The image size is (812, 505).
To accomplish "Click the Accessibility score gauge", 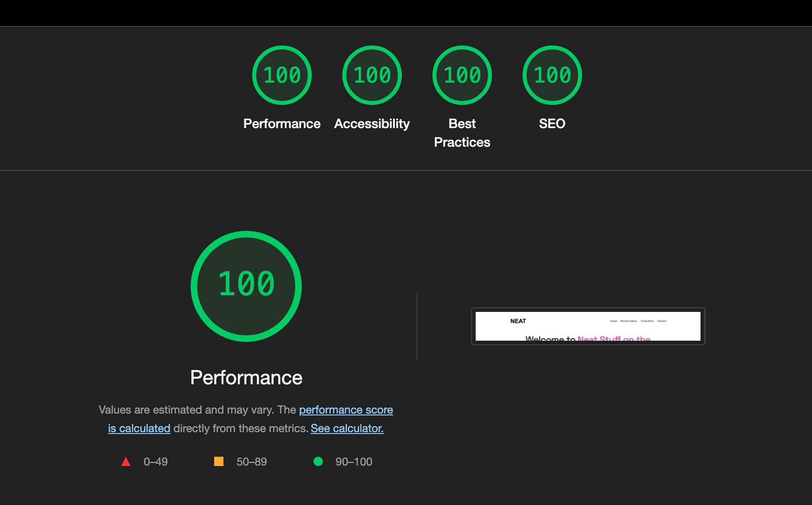I will pos(372,76).
